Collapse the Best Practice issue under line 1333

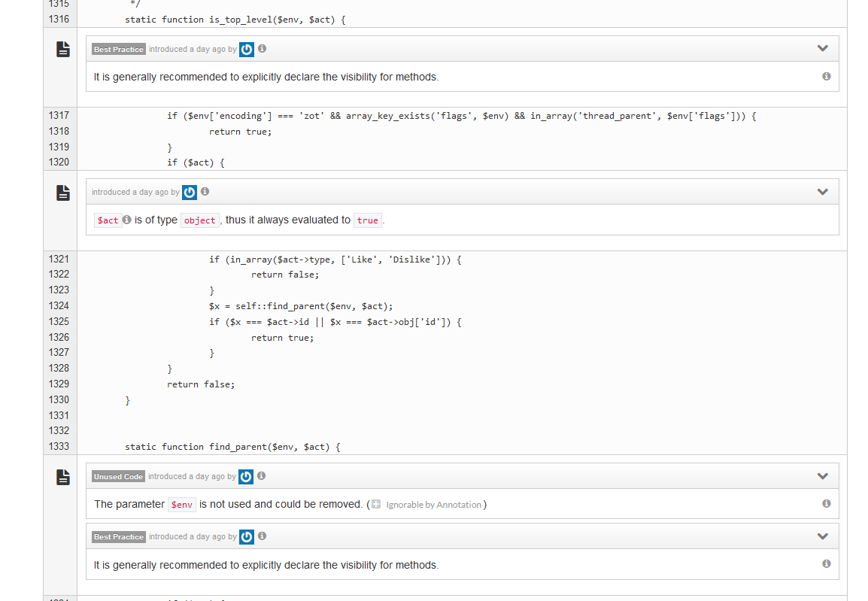pyautogui.click(x=822, y=536)
